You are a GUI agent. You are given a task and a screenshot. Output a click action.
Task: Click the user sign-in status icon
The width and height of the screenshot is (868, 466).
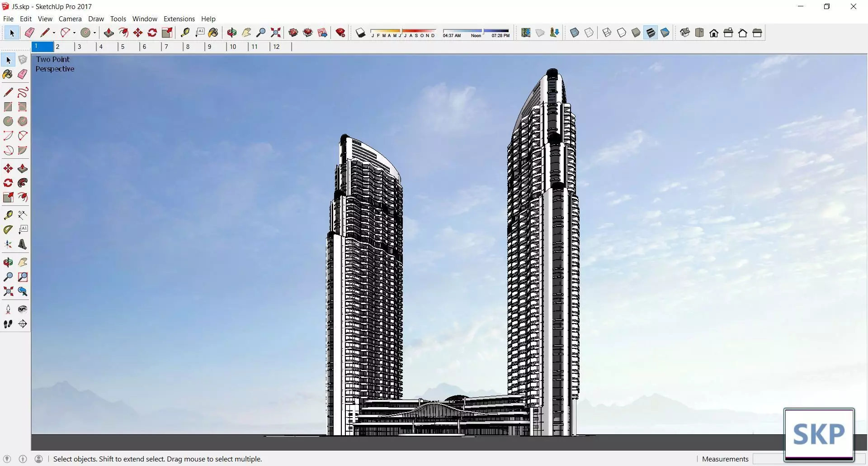click(x=39, y=459)
